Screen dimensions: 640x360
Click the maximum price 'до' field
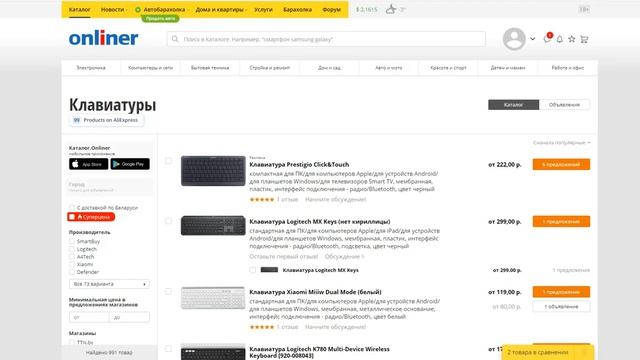tap(129, 317)
